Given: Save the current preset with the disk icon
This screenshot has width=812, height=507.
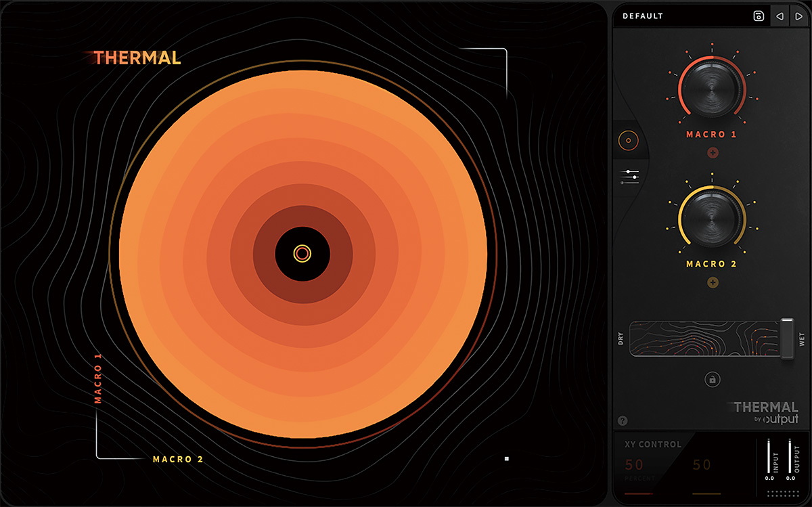Looking at the screenshot, I should [x=759, y=16].
